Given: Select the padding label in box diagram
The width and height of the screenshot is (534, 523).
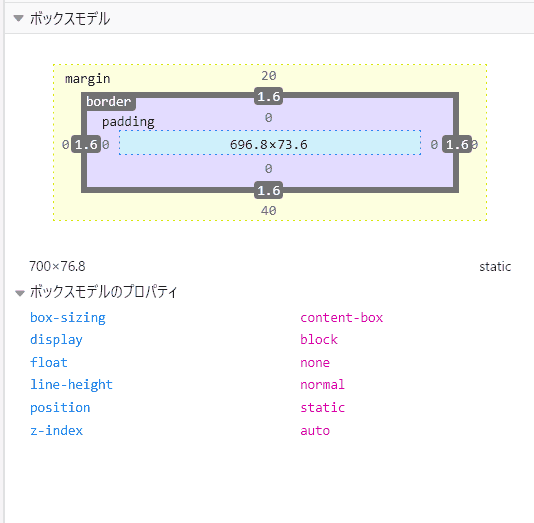Looking at the screenshot, I should pos(128,122).
